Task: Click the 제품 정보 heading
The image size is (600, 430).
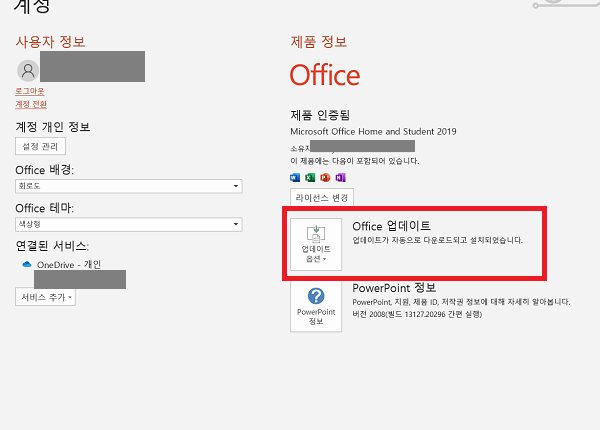Action: point(319,42)
